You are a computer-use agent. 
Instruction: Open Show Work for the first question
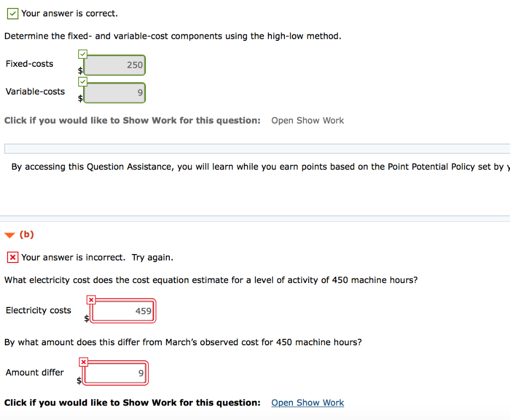(307, 120)
